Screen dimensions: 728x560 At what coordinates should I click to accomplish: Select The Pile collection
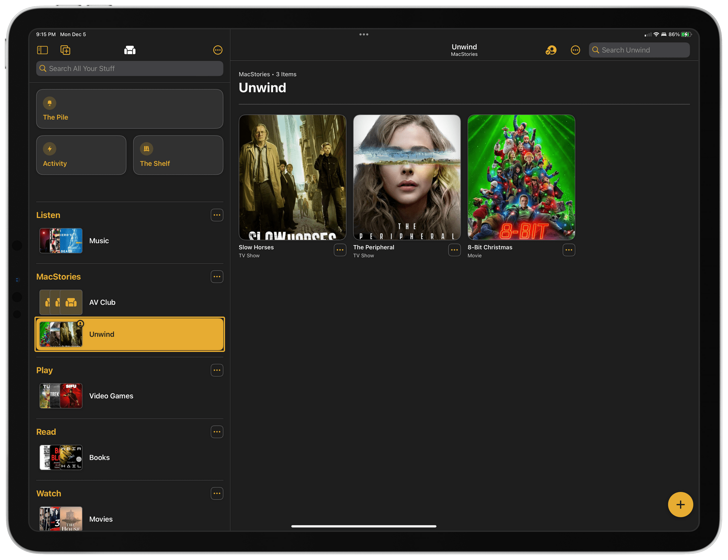(x=129, y=108)
